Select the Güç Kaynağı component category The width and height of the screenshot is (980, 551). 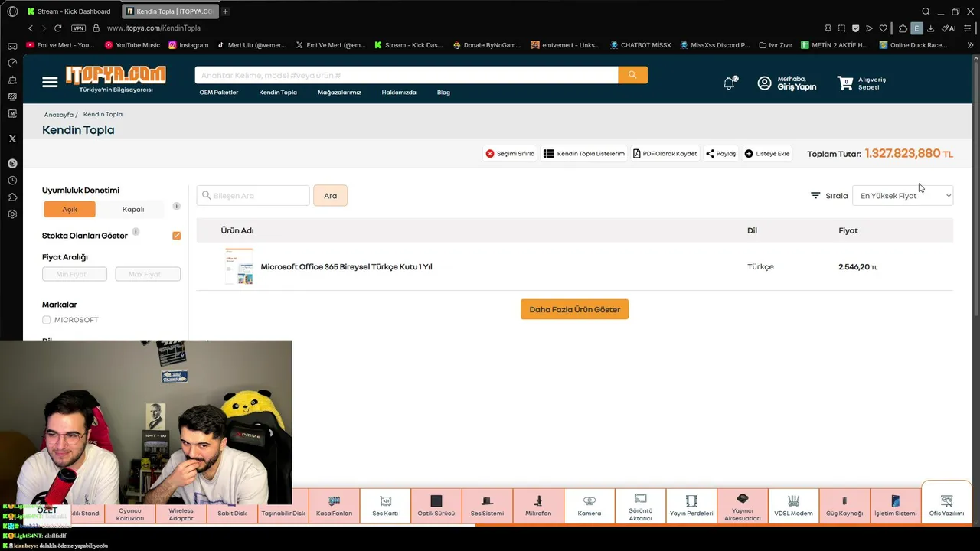pos(844,506)
